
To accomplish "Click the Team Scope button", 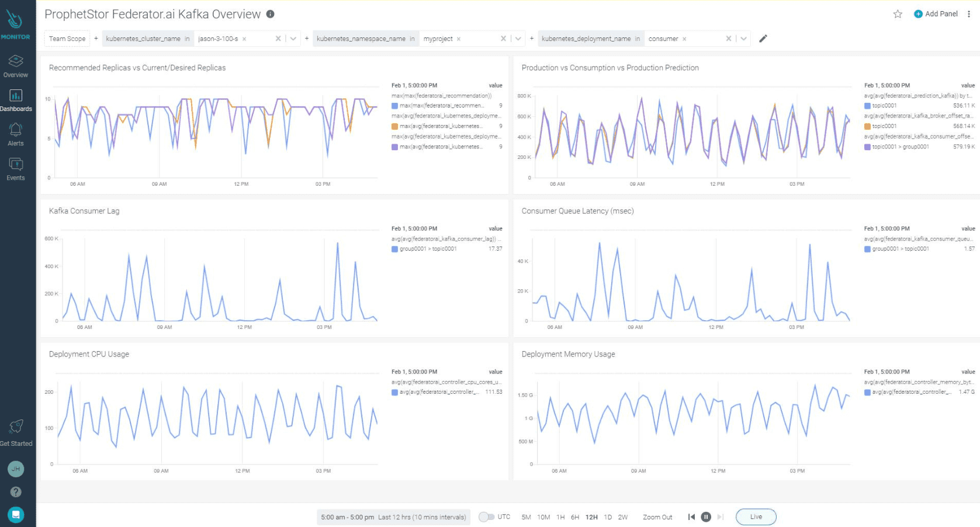I will [67, 39].
